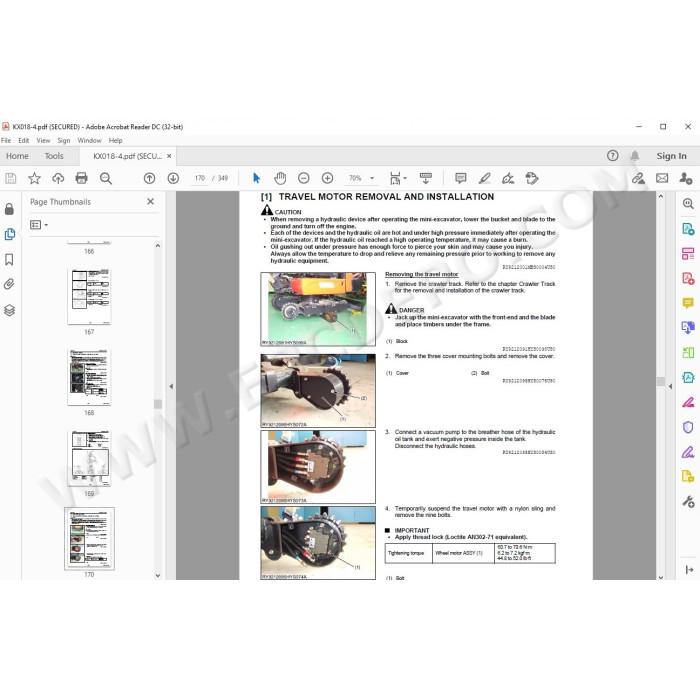Click the document scroll down arrow
Viewport: 700px width, 700px height.
[661, 577]
